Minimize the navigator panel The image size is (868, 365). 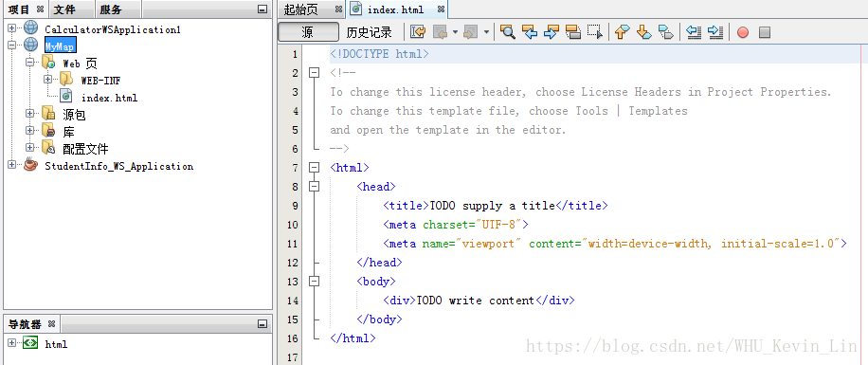(262, 324)
